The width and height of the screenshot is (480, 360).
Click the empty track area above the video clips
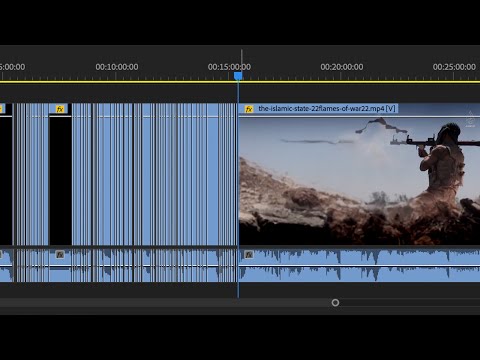coord(240,93)
